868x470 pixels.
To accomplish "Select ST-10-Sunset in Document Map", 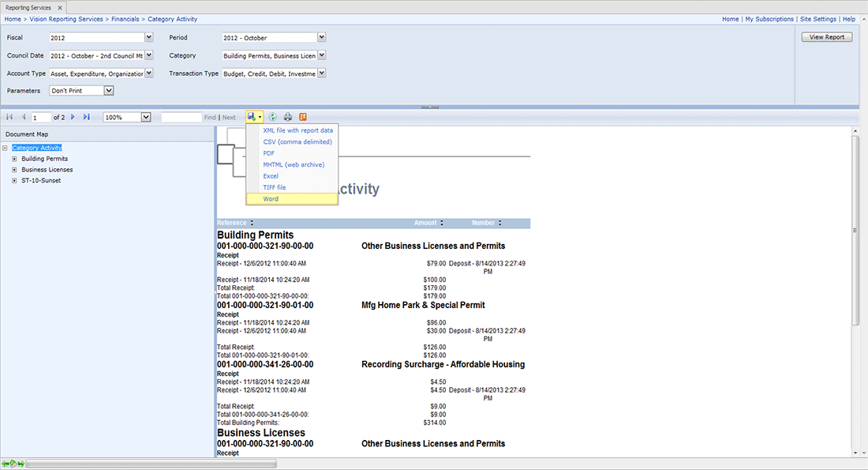I will 41,181.
